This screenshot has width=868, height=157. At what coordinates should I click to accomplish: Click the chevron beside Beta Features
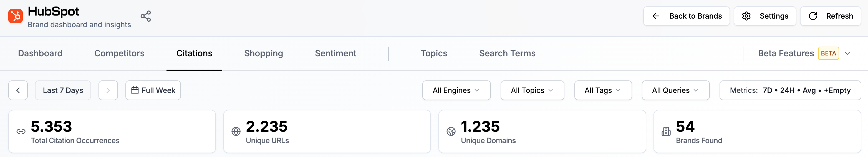pyautogui.click(x=847, y=54)
